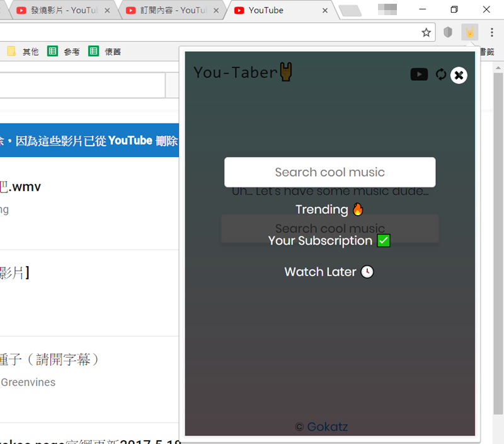This screenshot has height=444, width=504.
Task: Open Your Subscription list
Action: coord(329,241)
